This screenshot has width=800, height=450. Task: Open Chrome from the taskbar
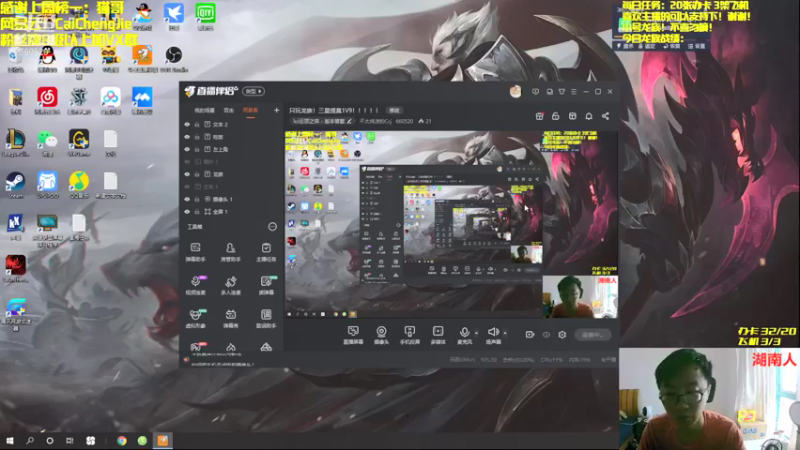121,440
